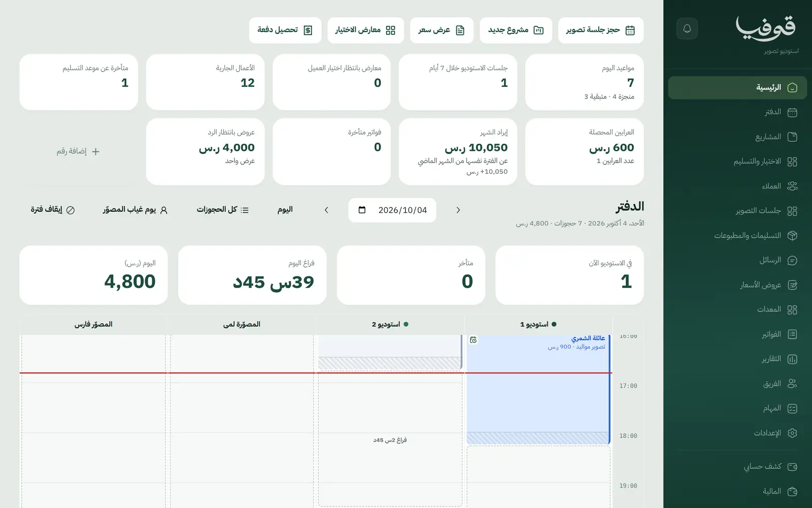The image size is (812, 508).
Task: Select المصوّر فارس column header
Action: 93,324
